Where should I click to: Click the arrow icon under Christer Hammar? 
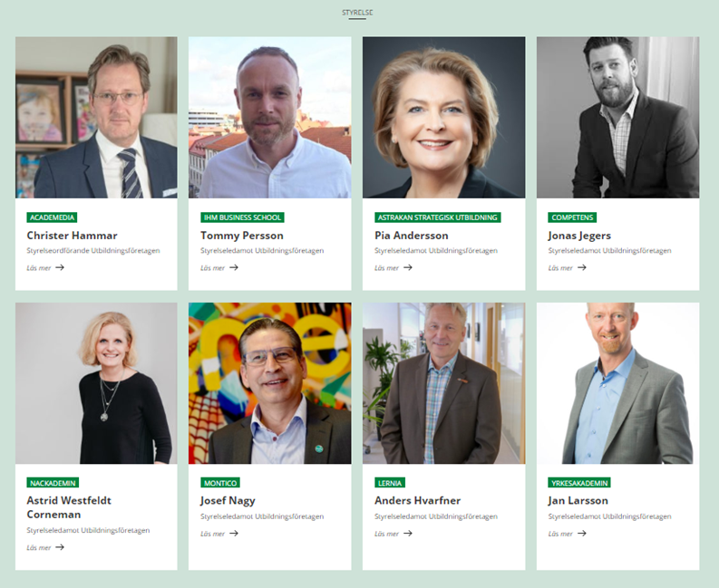pos(60,267)
